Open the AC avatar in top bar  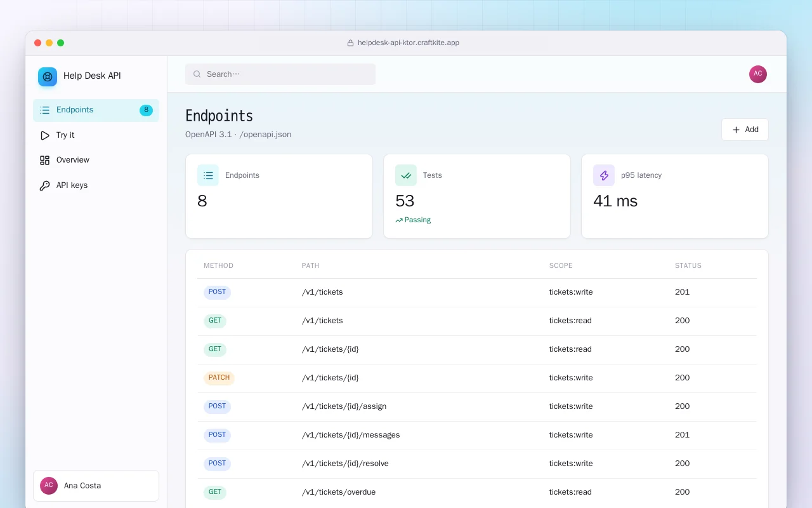(758, 74)
